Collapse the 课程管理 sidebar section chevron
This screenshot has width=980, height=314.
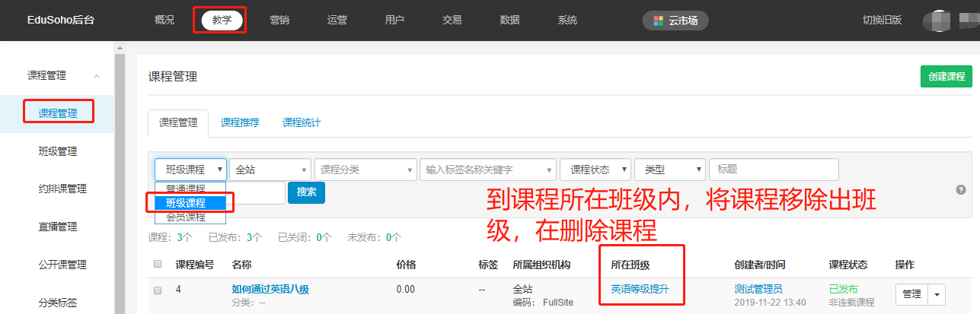click(x=97, y=76)
